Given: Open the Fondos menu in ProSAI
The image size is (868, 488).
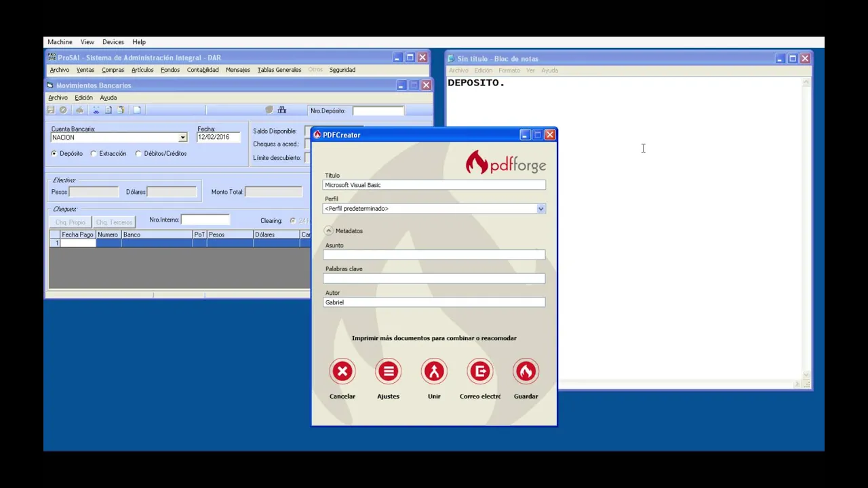Looking at the screenshot, I should pyautogui.click(x=170, y=70).
